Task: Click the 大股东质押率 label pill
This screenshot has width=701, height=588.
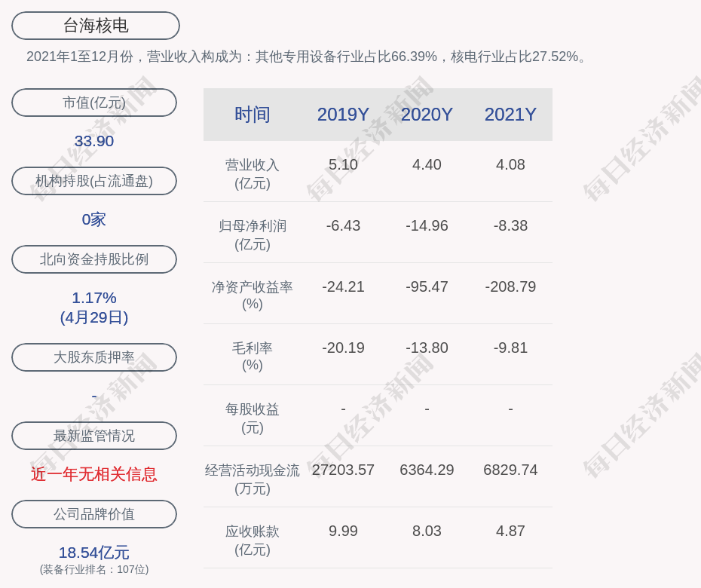Action: pos(94,357)
